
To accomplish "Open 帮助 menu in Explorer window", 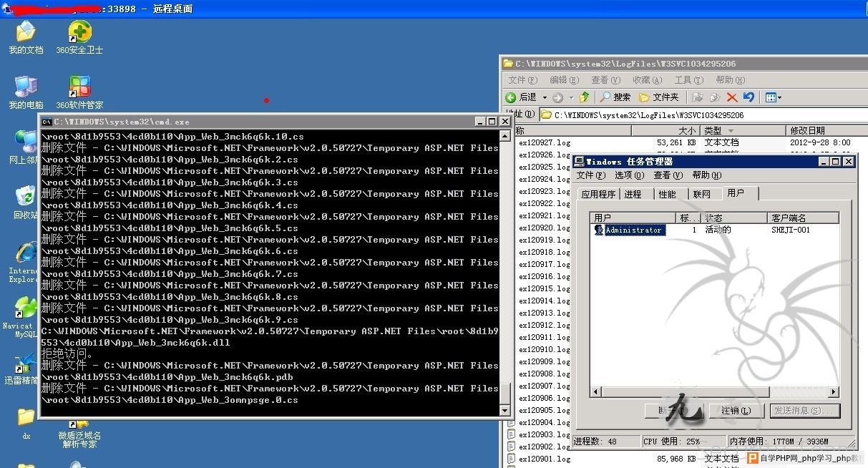I will coord(730,80).
